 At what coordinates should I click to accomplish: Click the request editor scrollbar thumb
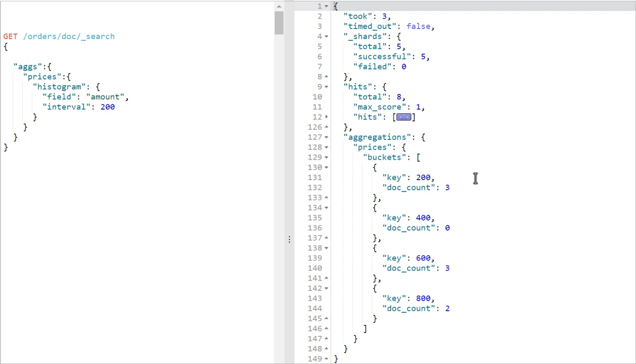pos(279,23)
